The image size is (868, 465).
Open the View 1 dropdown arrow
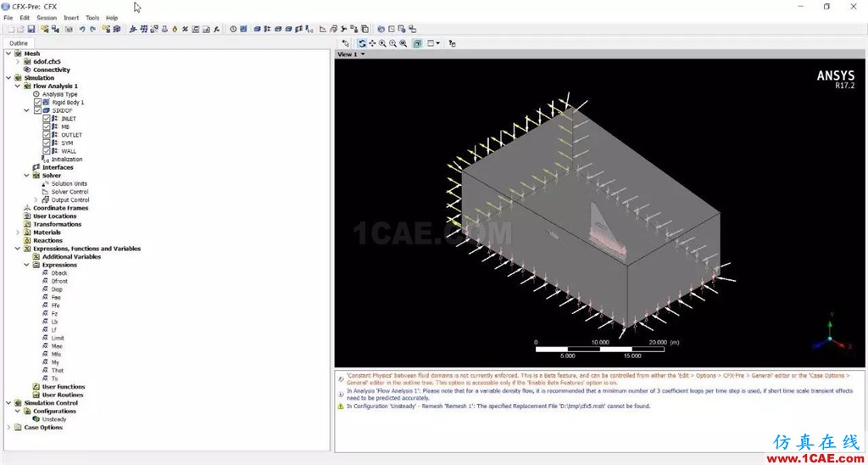pos(363,54)
